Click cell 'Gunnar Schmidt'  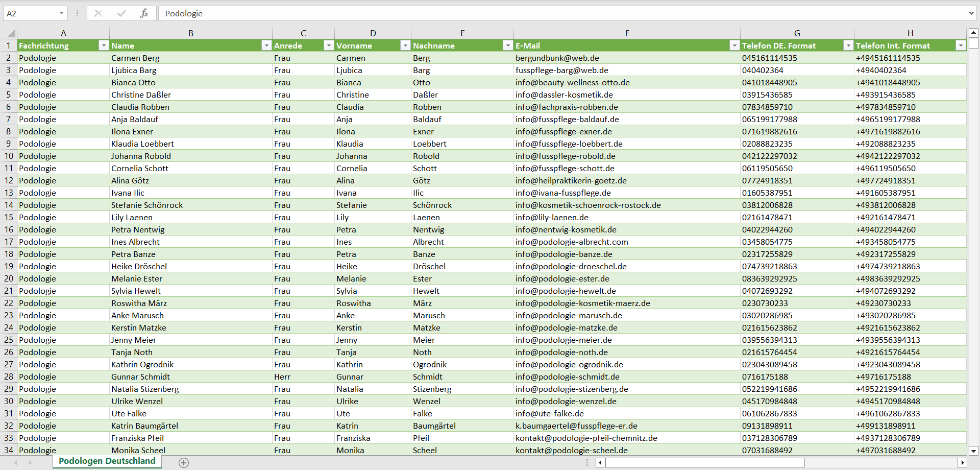[191, 377]
